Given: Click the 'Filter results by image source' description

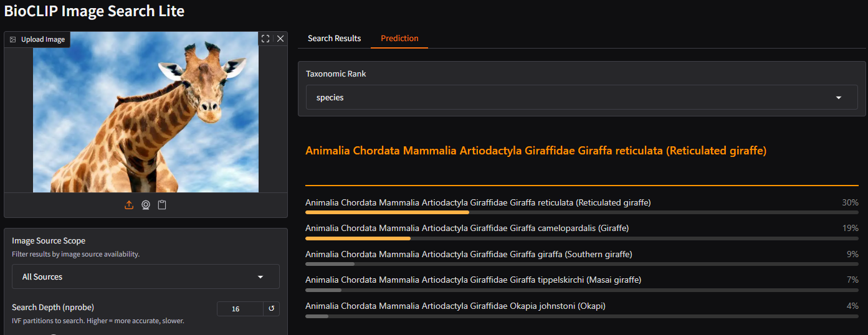Looking at the screenshot, I should (75, 254).
